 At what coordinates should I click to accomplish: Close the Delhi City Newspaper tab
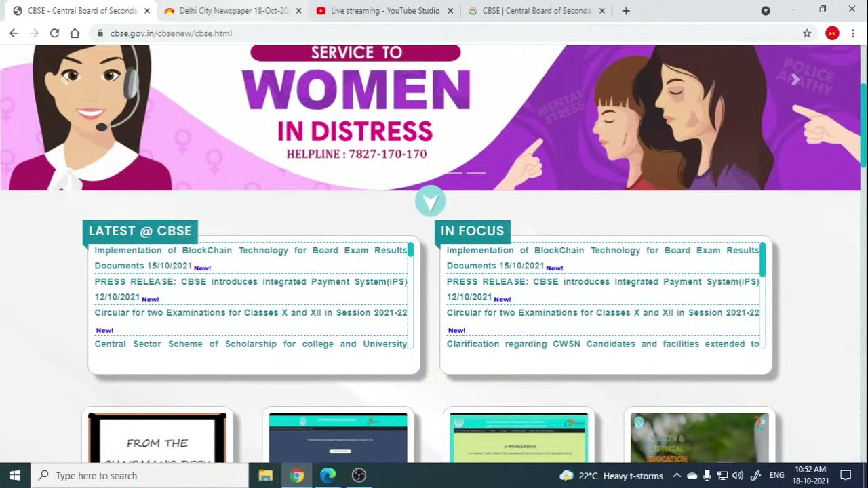point(298,11)
